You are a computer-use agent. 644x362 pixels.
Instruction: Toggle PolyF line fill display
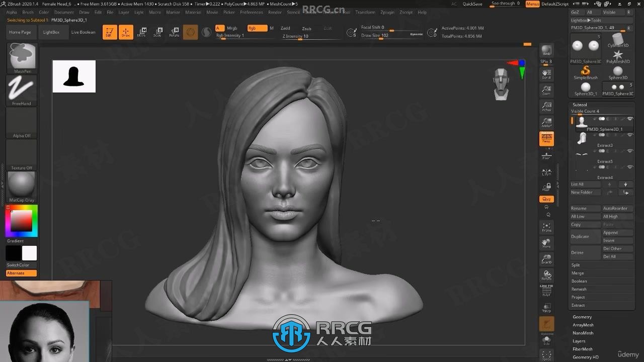546,292
